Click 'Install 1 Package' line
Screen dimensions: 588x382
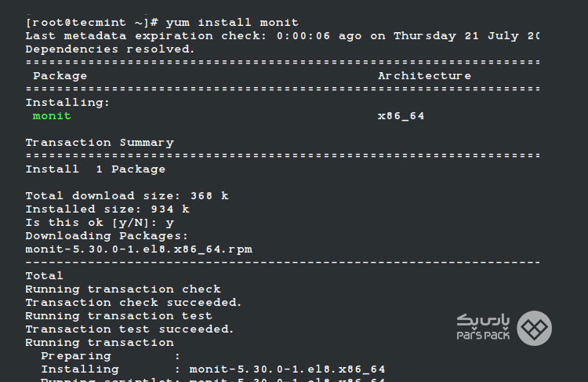tap(95, 169)
